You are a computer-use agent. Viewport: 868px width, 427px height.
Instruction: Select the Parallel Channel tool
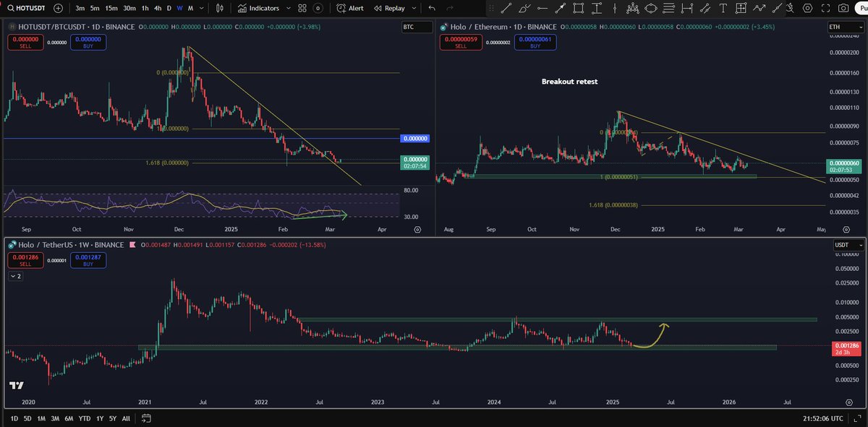(x=705, y=8)
